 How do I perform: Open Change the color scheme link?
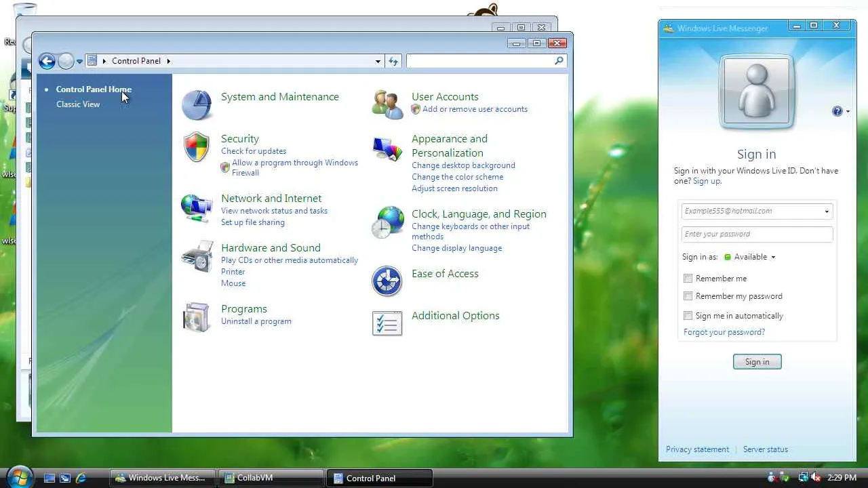[458, 177]
